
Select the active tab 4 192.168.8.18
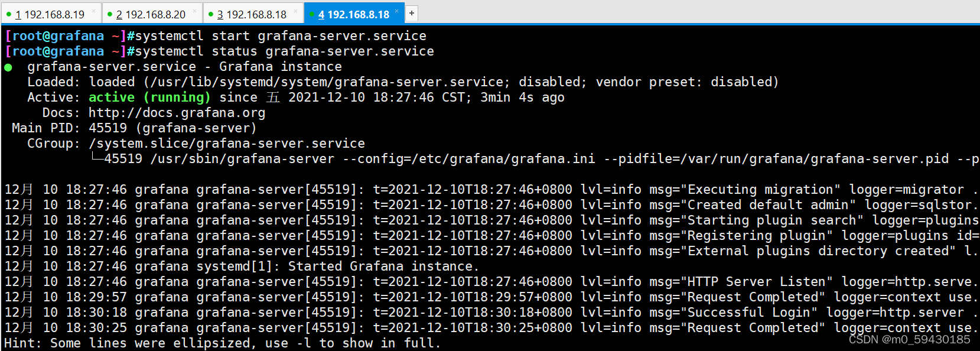(x=353, y=14)
